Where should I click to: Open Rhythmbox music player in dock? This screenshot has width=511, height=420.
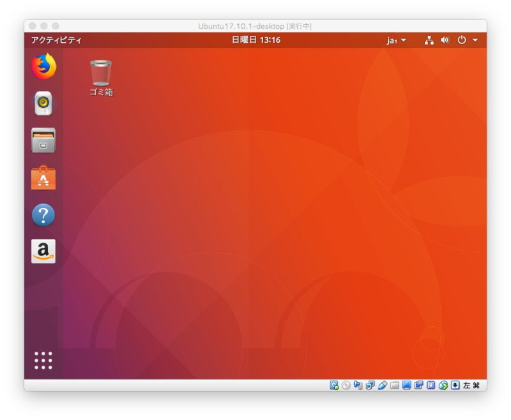(43, 103)
